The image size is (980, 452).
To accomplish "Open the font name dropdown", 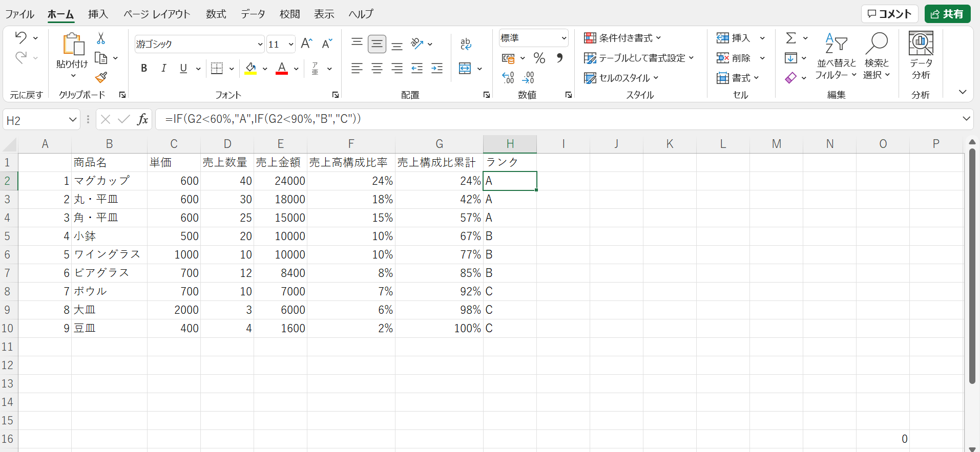I will pos(260,45).
